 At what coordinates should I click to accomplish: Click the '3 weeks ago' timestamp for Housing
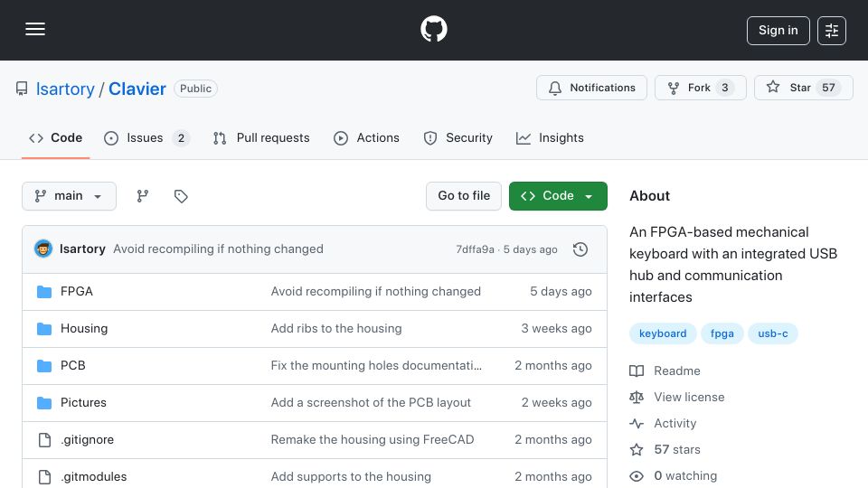pos(556,329)
